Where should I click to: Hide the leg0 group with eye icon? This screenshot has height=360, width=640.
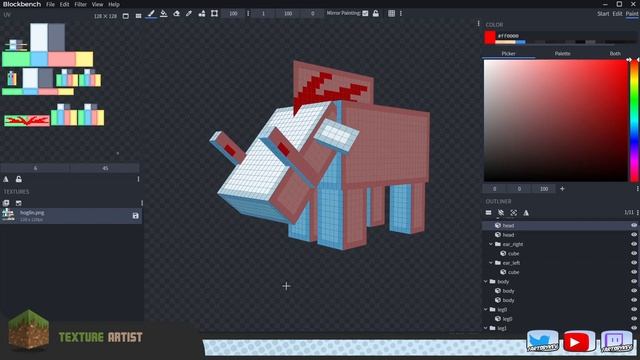(x=633, y=309)
